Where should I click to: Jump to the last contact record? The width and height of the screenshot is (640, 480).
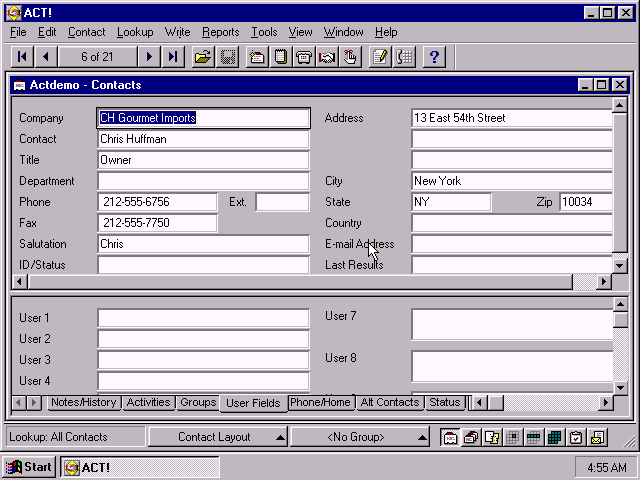(x=173, y=57)
